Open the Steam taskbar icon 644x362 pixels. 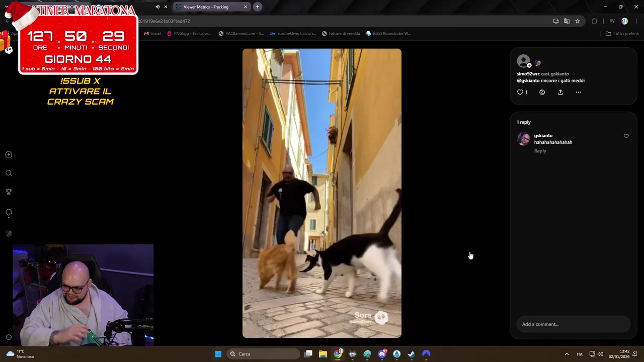[x=412, y=354]
